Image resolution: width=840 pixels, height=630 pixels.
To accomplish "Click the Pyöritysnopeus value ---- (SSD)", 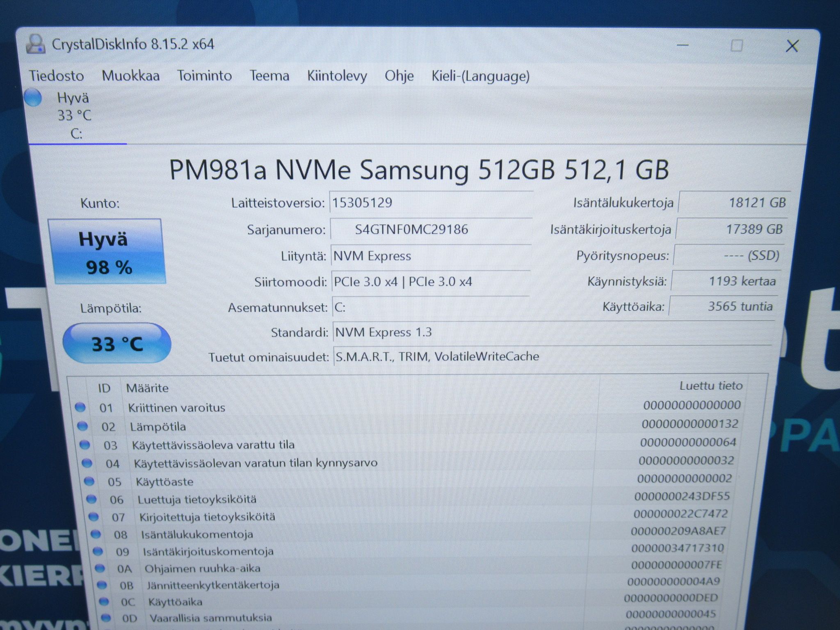I will click(729, 256).
